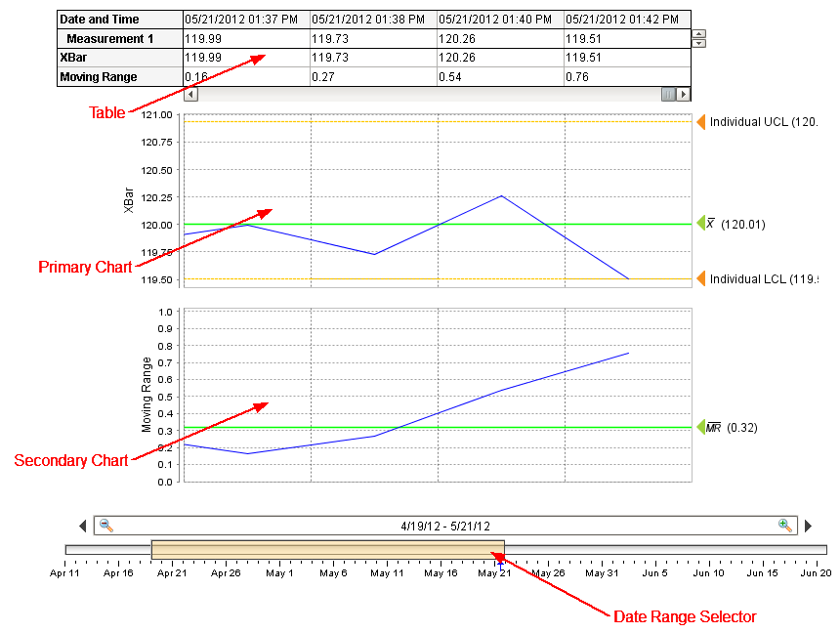840x633 pixels.
Task: Click the green MR average marker
Action: (699, 427)
